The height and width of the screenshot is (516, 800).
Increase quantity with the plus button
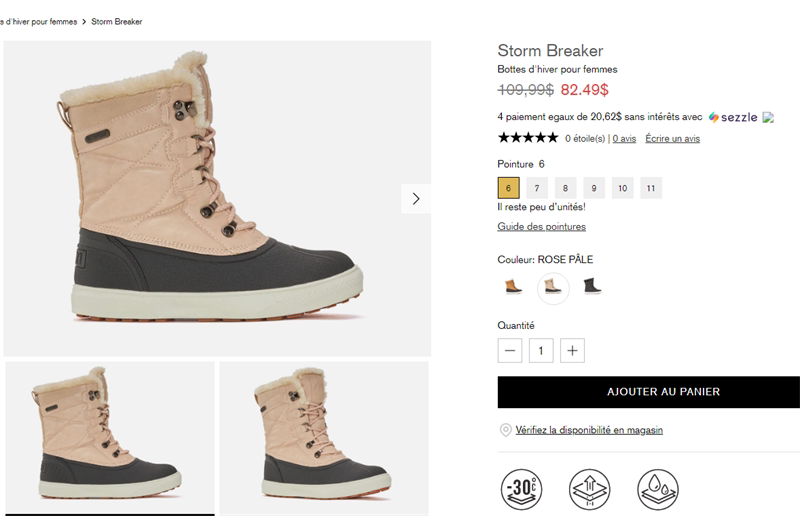(x=572, y=350)
